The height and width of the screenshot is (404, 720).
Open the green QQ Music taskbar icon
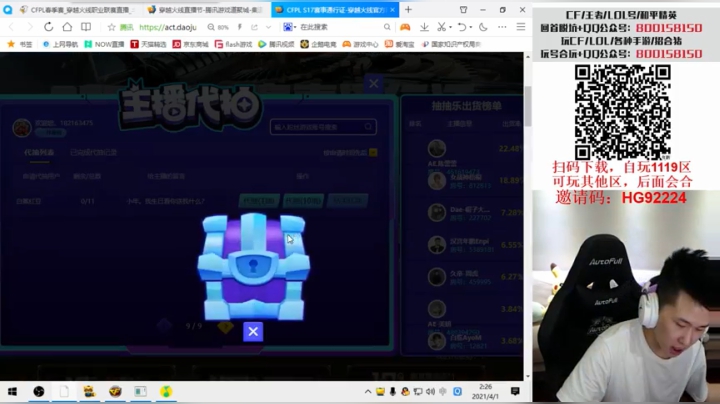(166, 392)
